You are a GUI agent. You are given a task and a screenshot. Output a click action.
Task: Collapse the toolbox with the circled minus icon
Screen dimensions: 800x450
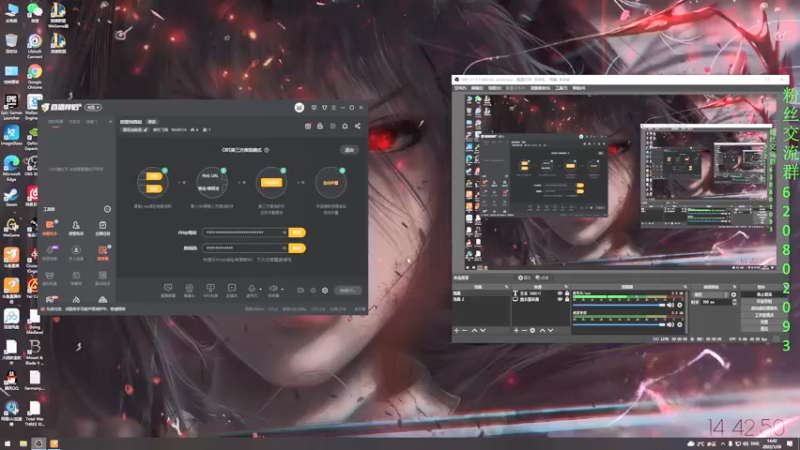coord(107,209)
